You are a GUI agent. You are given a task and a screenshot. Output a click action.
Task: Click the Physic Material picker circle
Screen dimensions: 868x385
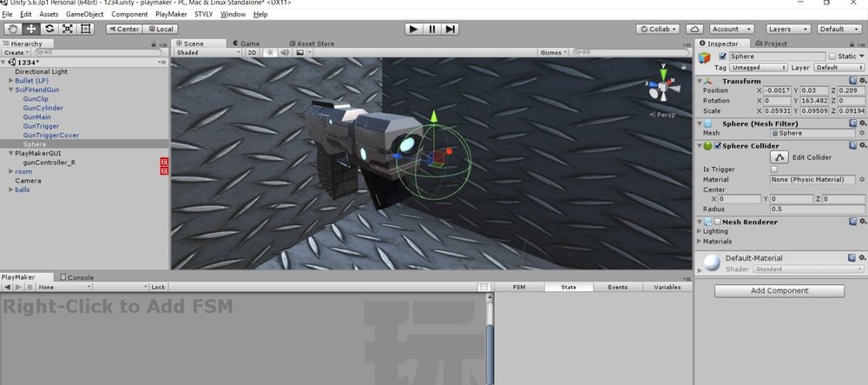click(862, 180)
